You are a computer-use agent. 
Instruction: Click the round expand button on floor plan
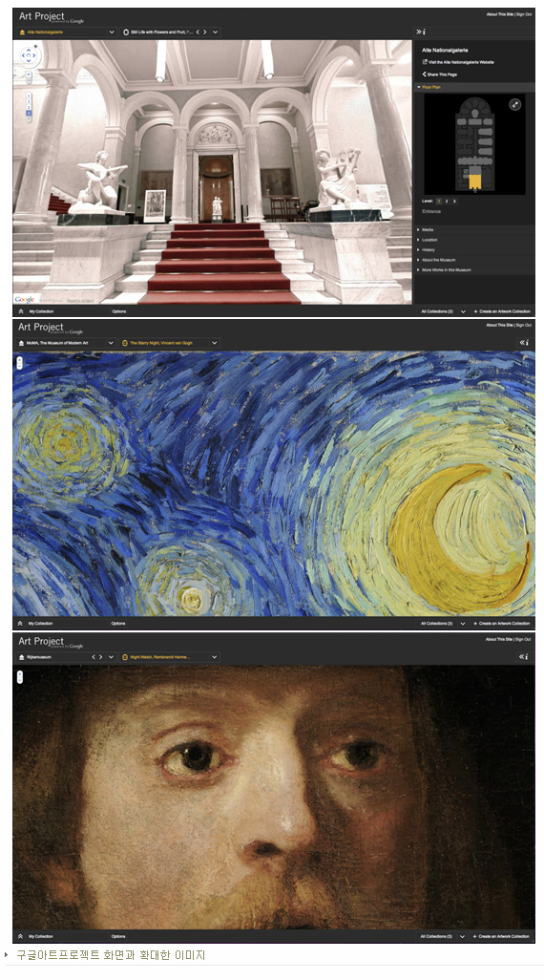(x=515, y=105)
